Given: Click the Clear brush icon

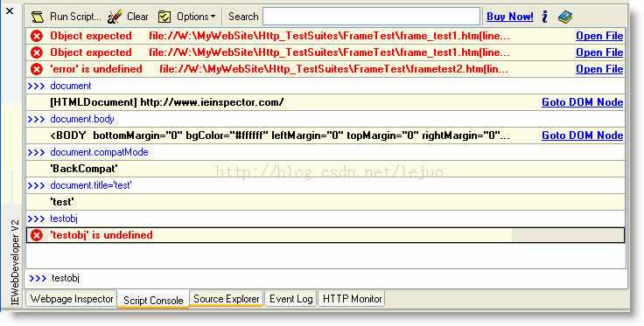Looking at the screenshot, I should point(115,17).
